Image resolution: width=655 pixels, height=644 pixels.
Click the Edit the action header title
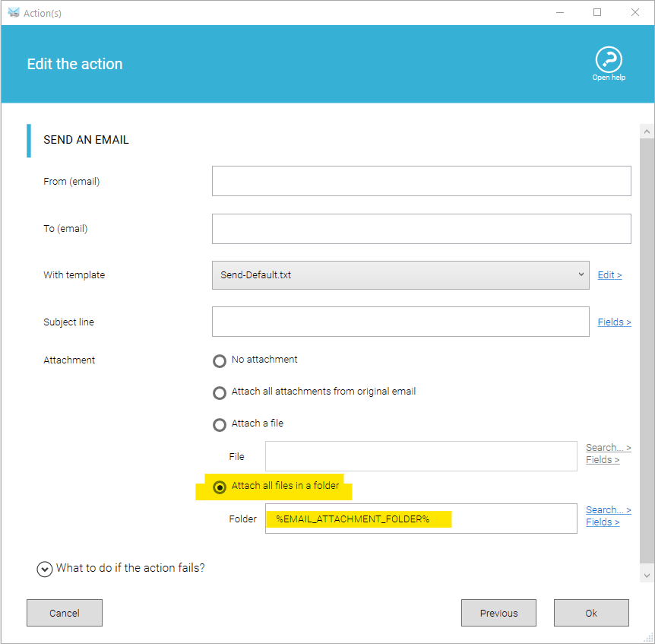(74, 64)
